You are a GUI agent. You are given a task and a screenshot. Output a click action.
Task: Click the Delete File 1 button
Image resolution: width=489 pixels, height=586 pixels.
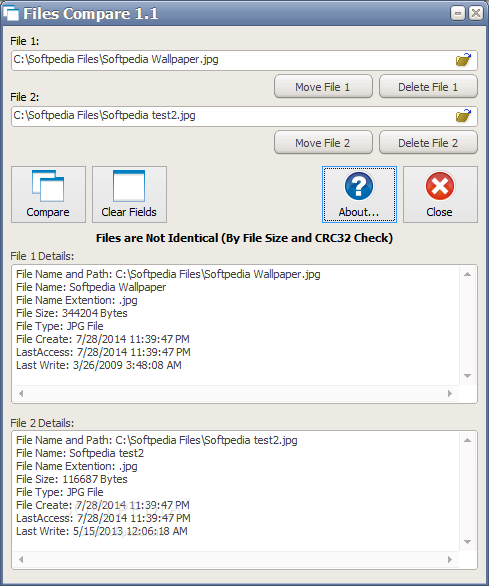(428, 87)
